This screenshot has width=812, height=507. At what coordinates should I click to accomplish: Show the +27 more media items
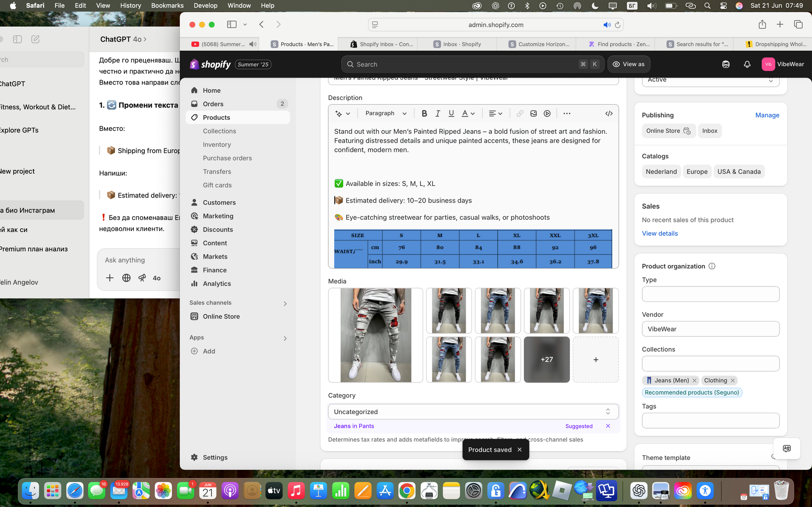click(547, 359)
